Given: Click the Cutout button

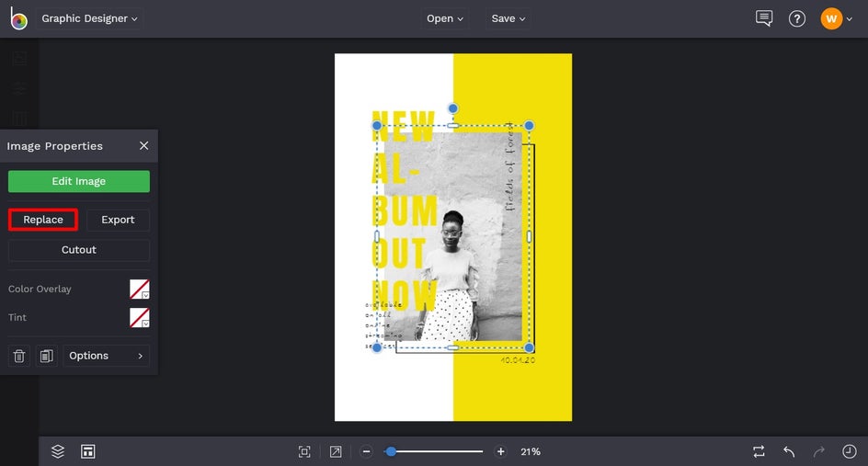Looking at the screenshot, I should 78,250.
